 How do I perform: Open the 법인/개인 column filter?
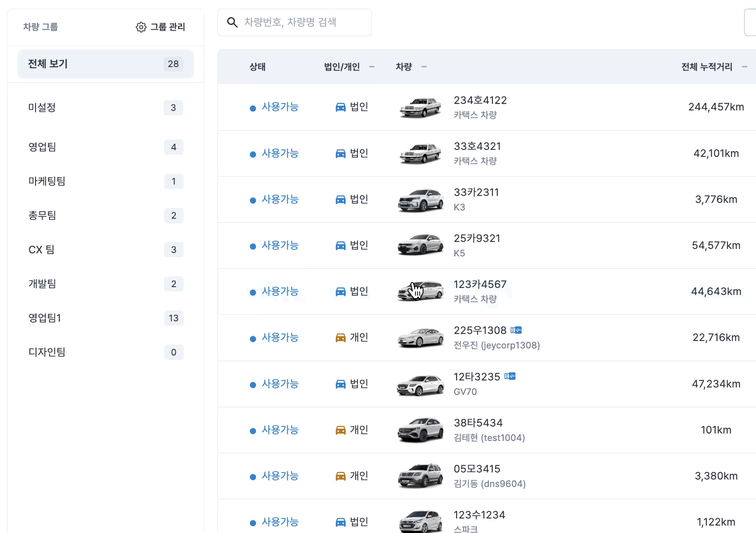[x=372, y=67]
